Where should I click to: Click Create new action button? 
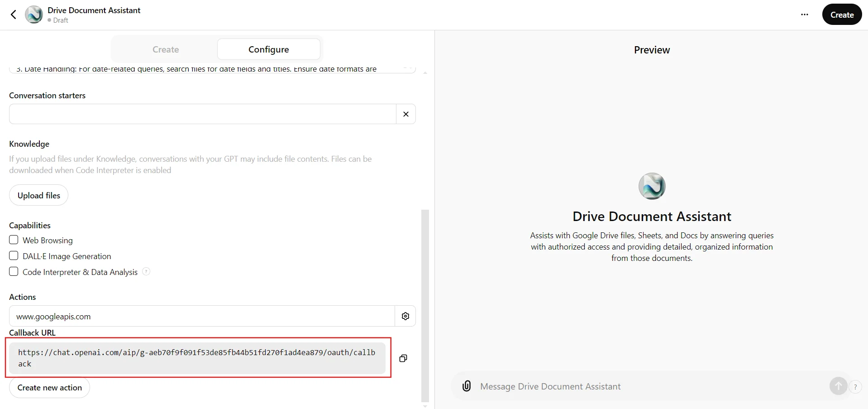(x=50, y=388)
